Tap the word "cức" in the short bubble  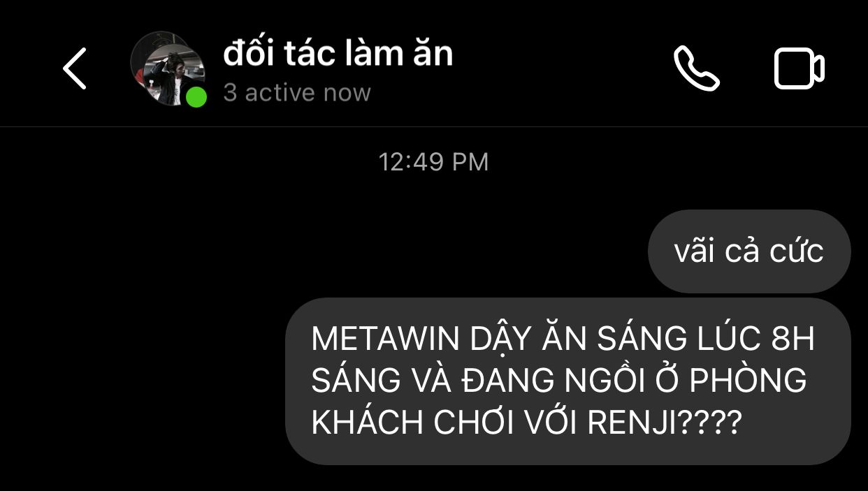(x=797, y=251)
